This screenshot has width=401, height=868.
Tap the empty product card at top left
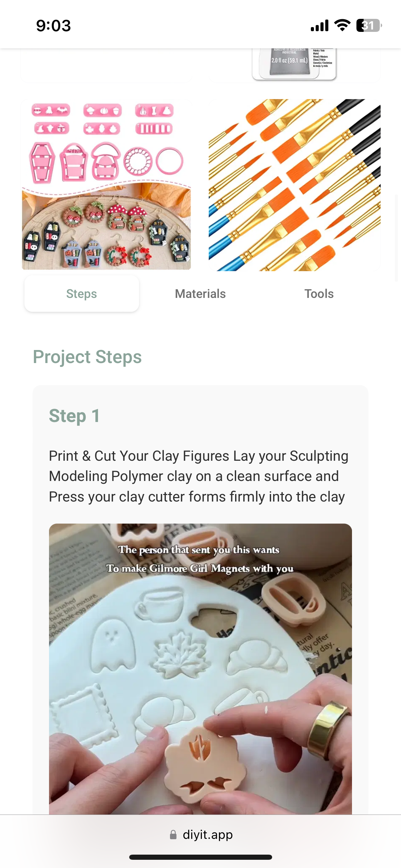click(106, 65)
